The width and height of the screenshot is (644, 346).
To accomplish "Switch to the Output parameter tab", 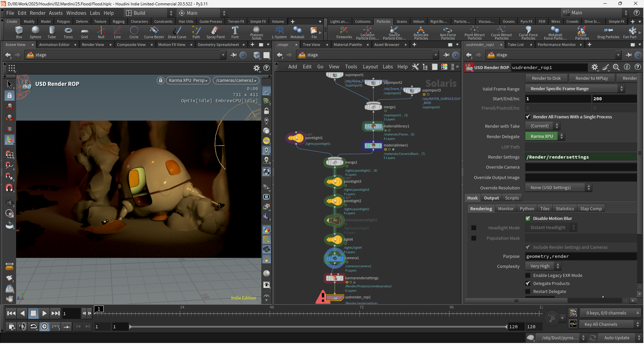I will click(491, 198).
